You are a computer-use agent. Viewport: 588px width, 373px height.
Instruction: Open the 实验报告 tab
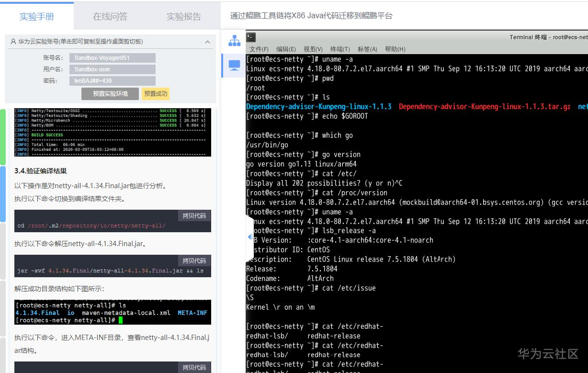[x=184, y=16]
